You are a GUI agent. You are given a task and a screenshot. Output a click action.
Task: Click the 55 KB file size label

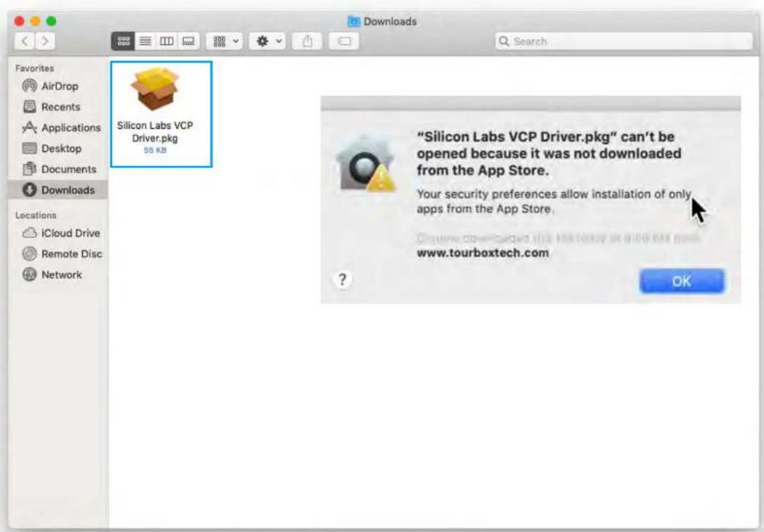coord(155,151)
